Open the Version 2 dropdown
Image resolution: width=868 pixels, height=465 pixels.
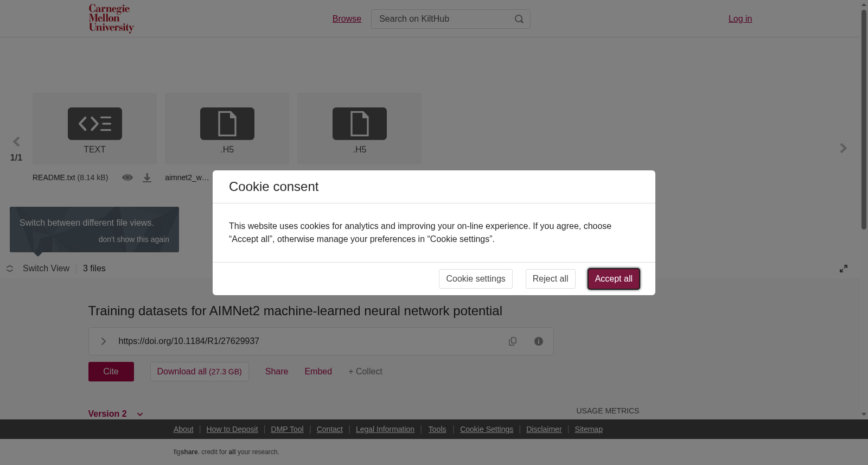pos(116,413)
